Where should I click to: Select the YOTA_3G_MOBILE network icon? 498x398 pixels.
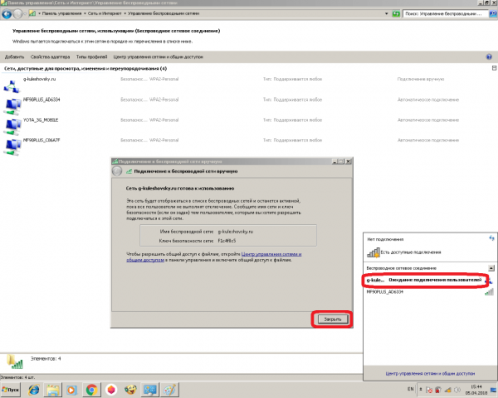13,127
